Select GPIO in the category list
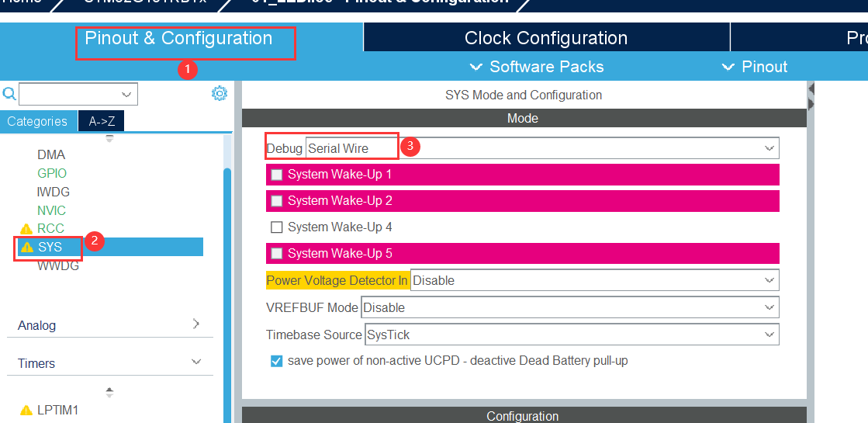 click(x=52, y=173)
